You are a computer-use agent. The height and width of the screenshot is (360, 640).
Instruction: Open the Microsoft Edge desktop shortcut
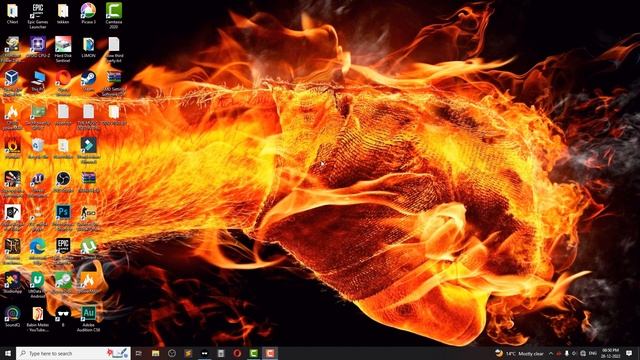point(38,252)
